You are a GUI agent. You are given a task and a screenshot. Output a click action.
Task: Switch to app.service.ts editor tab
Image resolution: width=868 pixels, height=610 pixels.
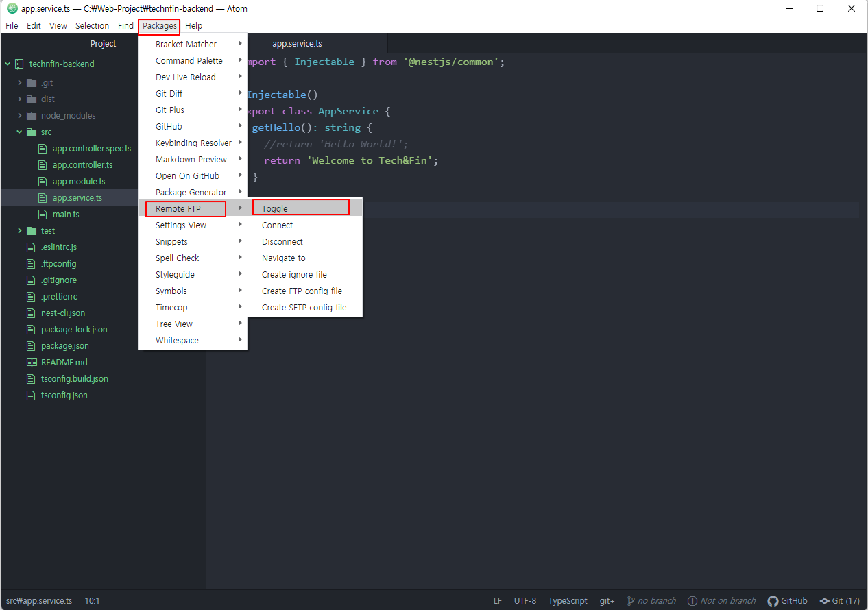(298, 44)
